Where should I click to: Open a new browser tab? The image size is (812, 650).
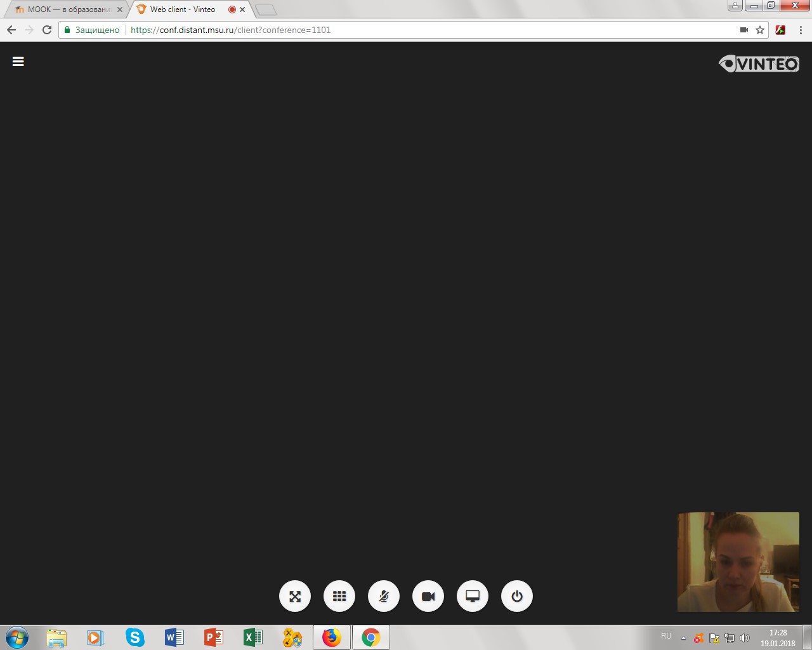[x=266, y=10]
